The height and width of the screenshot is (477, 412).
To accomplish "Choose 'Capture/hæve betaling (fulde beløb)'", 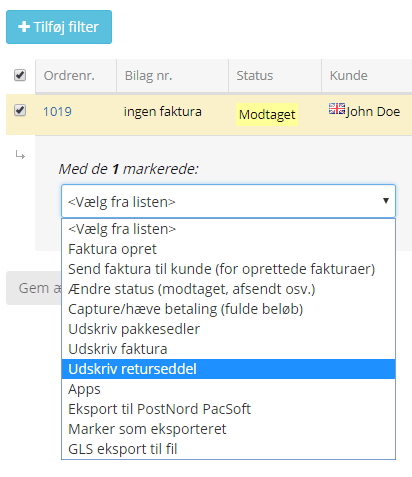I will 228,309.
